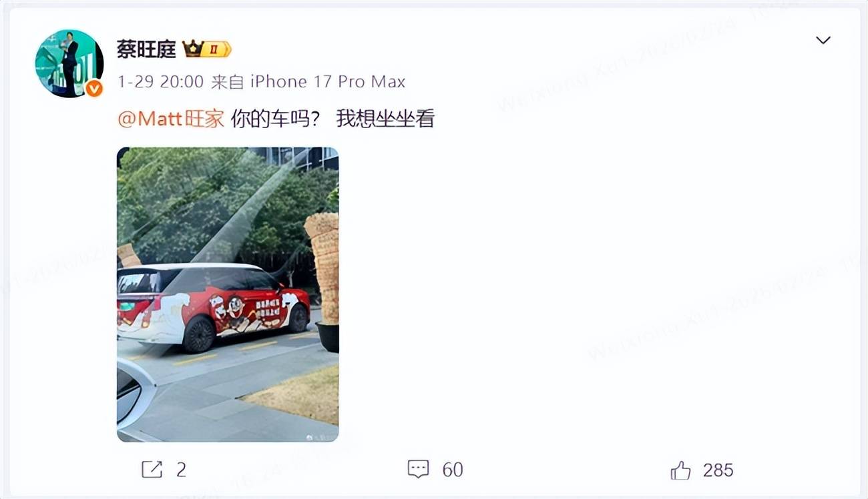Click the repost share arrow icon

pyautogui.click(x=152, y=470)
